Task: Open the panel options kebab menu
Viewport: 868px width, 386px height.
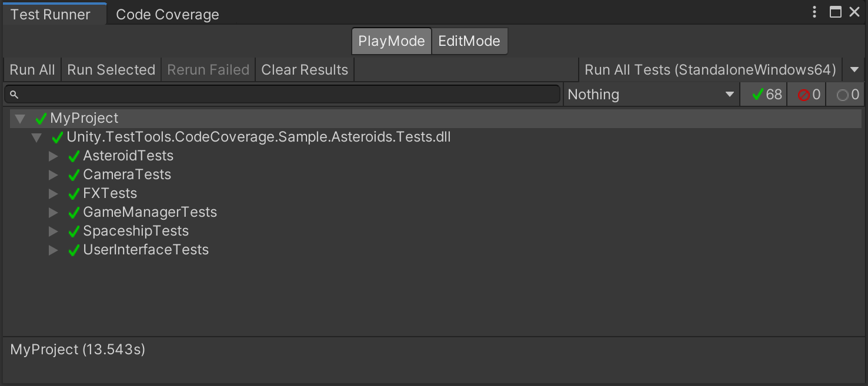Action: pos(814,12)
